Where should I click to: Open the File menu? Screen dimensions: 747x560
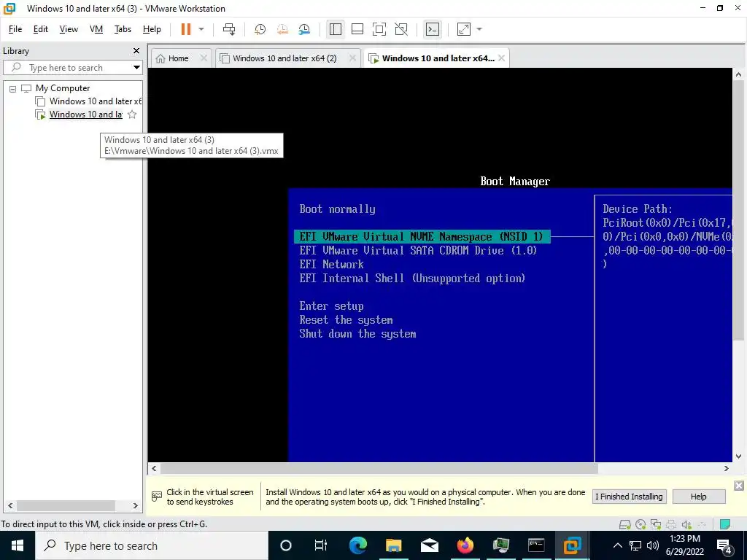15,29
